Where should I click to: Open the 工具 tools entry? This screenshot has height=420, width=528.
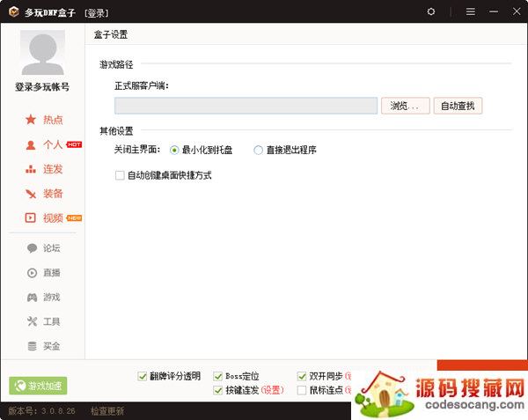(x=52, y=321)
